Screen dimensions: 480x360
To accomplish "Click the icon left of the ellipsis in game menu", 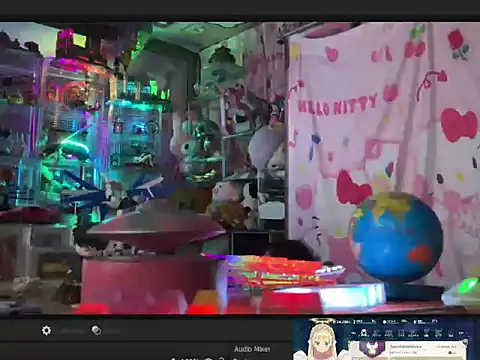I will coord(451,333).
